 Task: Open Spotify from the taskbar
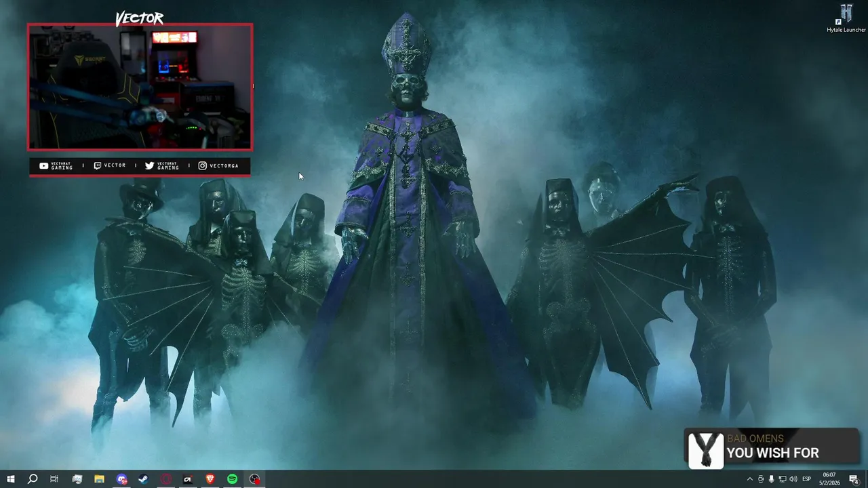click(x=233, y=479)
